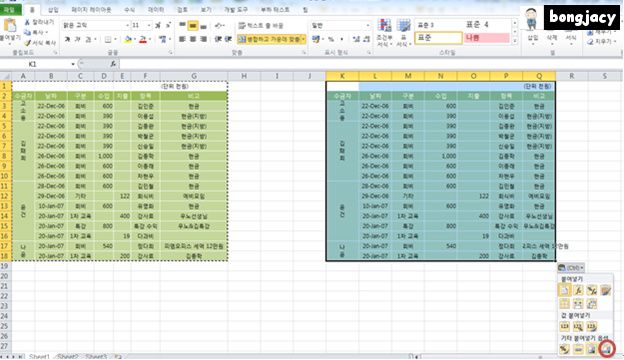Click the text orientation icon
This screenshot has height=360, width=624.
pyautogui.click(x=219, y=25)
